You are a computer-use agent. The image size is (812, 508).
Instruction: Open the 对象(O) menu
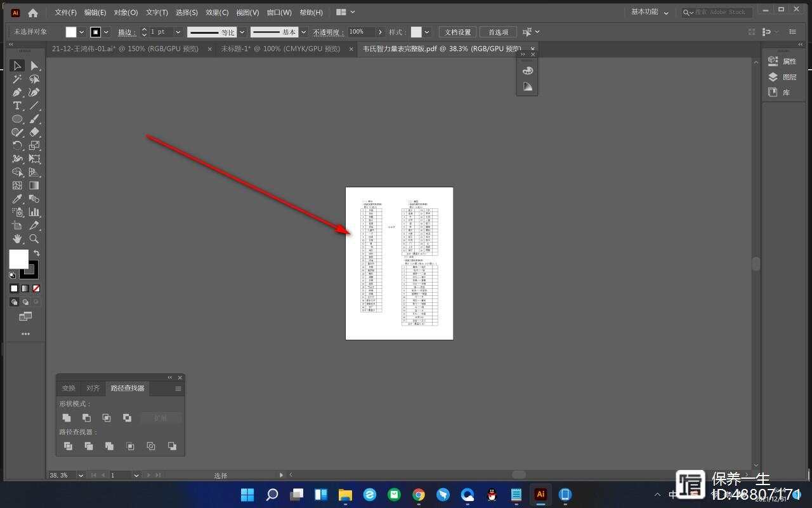coord(126,12)
